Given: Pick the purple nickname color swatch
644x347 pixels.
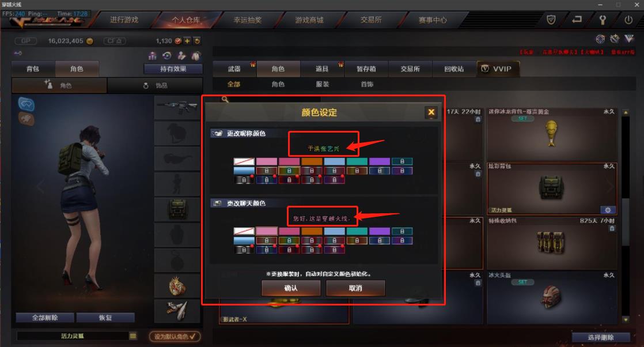Looking at the screenshot, I should point(380,161).
